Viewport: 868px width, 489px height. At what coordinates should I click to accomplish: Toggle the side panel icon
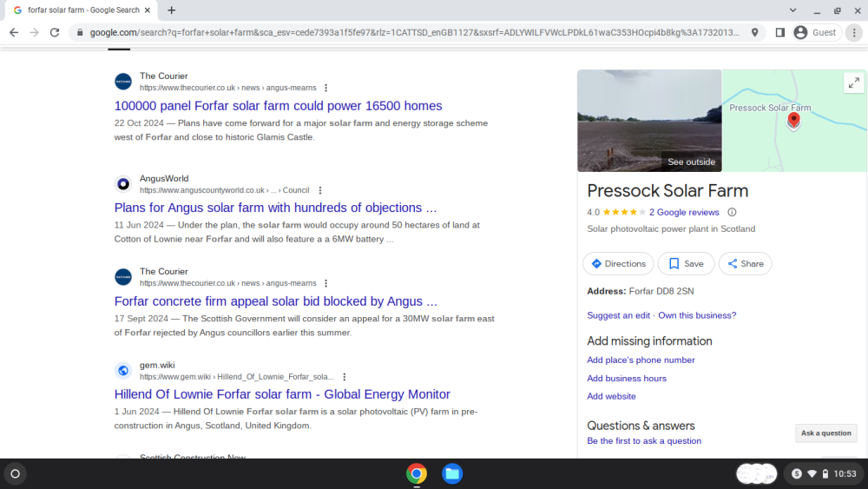coord(780,33)
